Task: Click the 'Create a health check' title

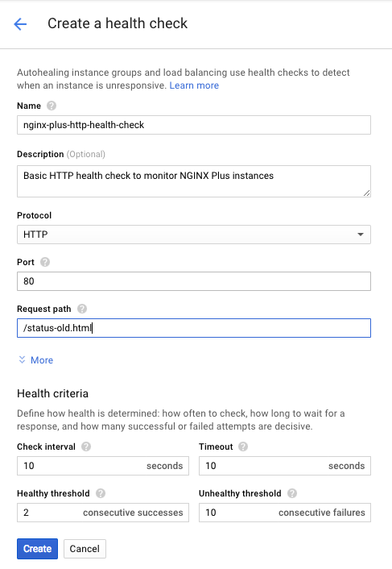Action: point(118,23)
